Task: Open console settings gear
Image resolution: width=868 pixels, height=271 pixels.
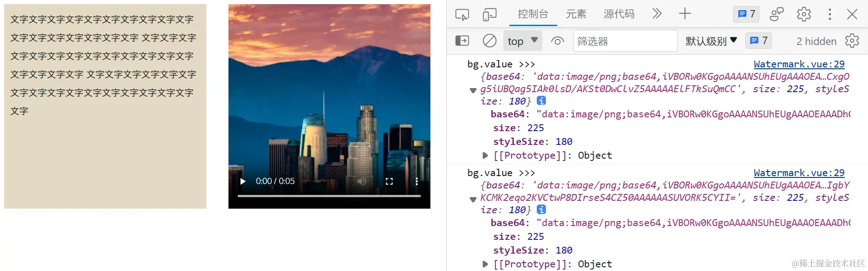Action: click(852, 41)
